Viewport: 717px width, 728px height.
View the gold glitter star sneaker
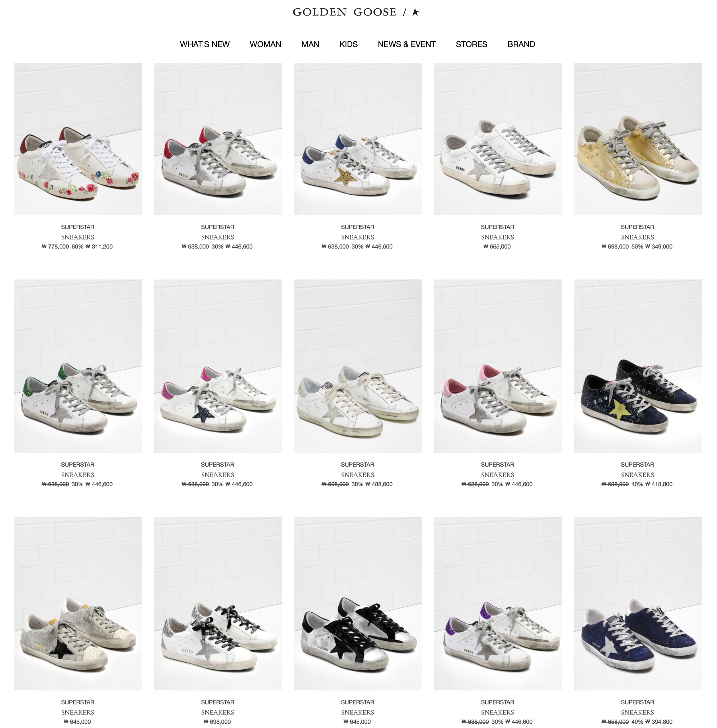(358, 139)
